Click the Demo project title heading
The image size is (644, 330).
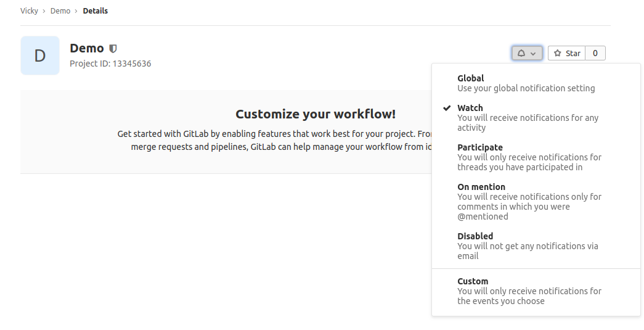[x=87, y=49]
